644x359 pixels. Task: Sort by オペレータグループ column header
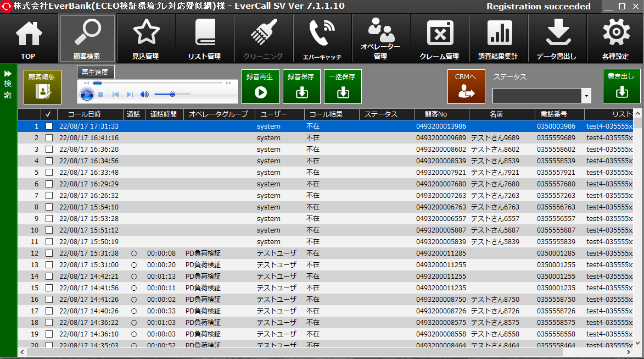pos(219,114)
